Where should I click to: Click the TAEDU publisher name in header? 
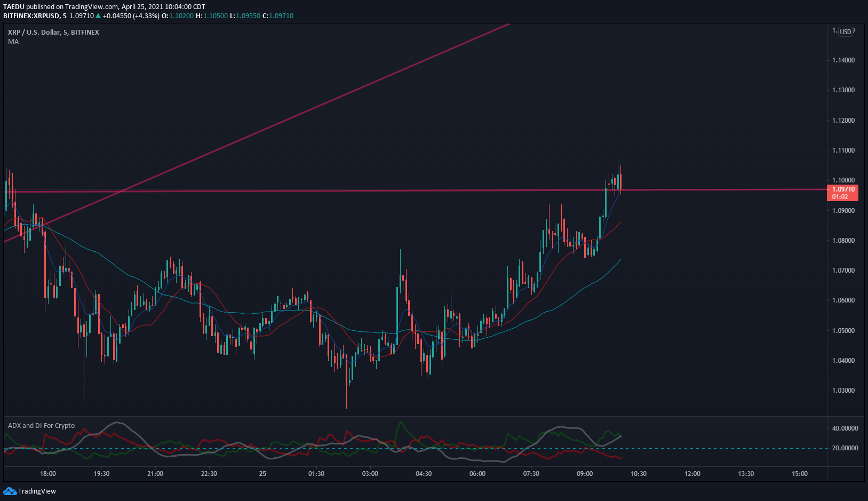(14, 7)
